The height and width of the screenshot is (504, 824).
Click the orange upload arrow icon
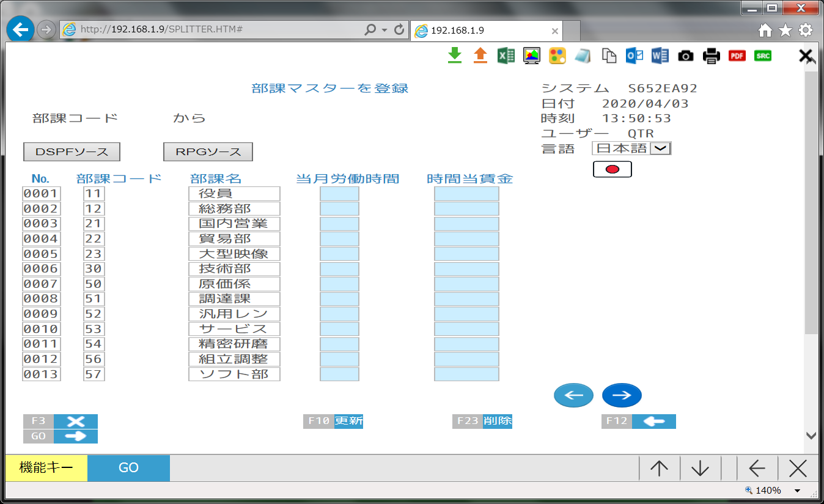pyautogui.click(x=480, y=56)
